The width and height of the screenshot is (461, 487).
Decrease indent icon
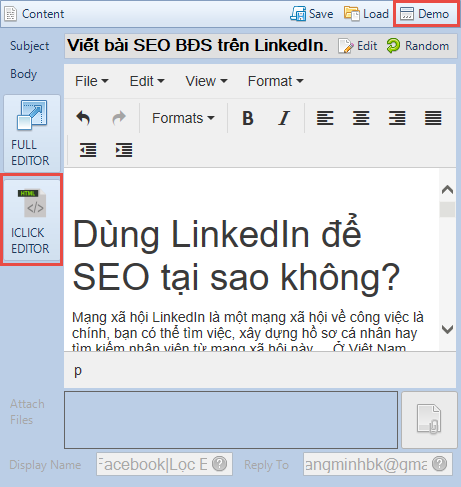click(88, 150)
